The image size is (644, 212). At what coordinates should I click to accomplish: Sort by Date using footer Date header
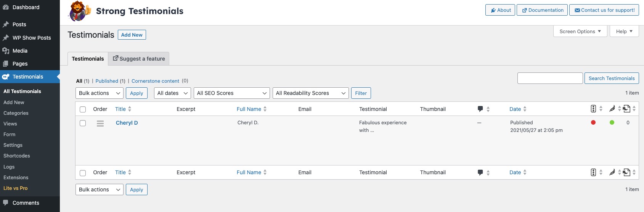tap(515, 172)
